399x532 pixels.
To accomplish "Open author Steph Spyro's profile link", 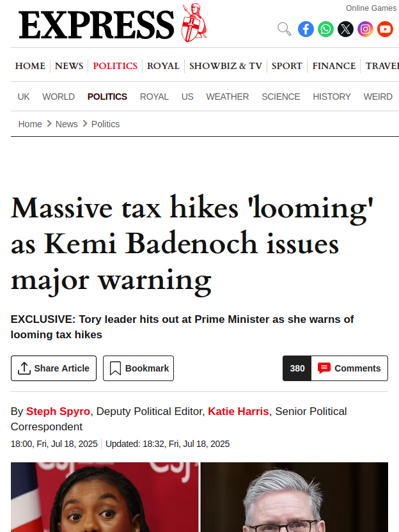I will tap(58, 411).
